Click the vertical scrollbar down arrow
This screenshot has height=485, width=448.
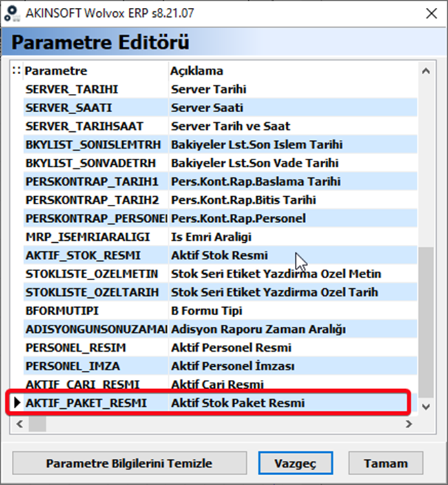[426, 406]
